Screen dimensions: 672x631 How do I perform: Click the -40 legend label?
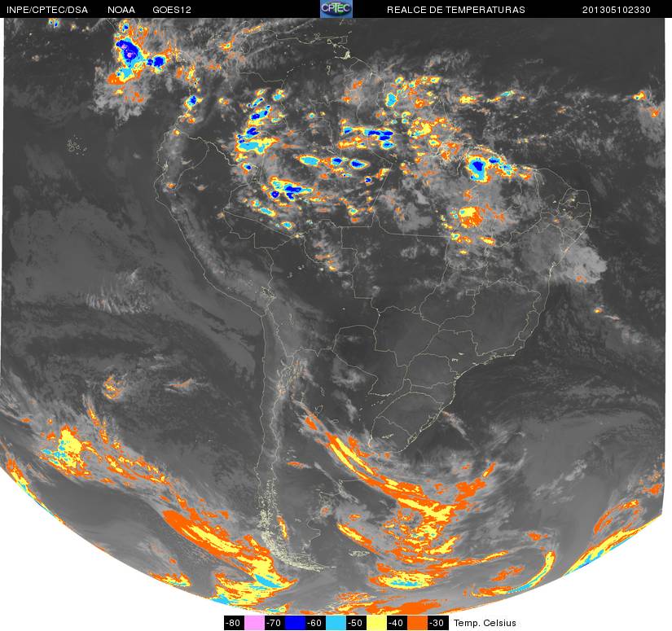click(397, 622)
